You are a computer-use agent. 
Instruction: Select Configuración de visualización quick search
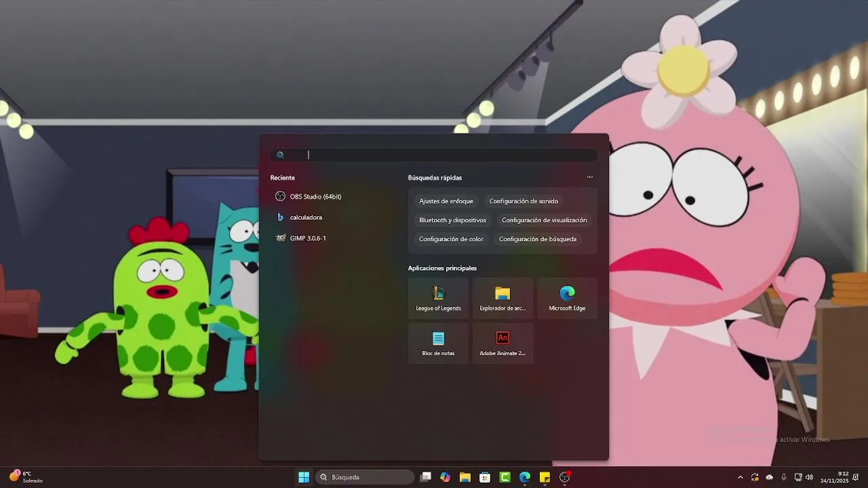545,220
